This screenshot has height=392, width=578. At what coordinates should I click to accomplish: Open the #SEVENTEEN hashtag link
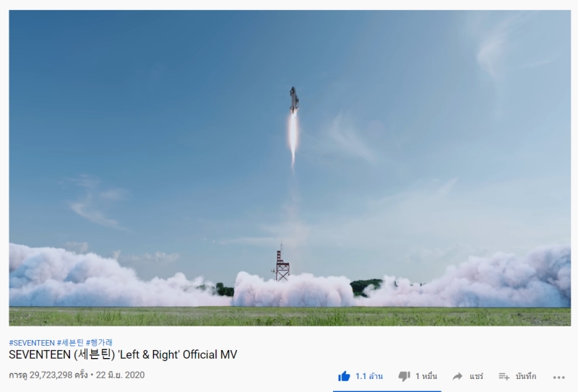tap(32, 343)
